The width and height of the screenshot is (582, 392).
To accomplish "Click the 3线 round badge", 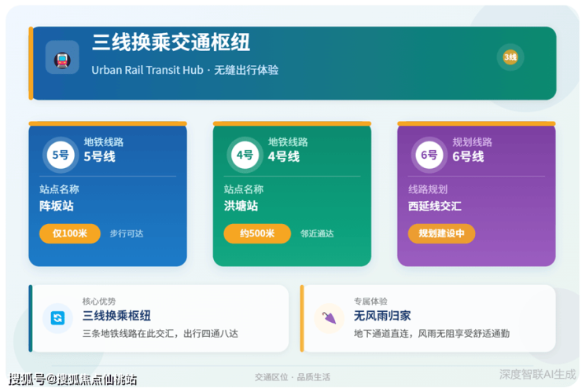I will pos(510,57).
